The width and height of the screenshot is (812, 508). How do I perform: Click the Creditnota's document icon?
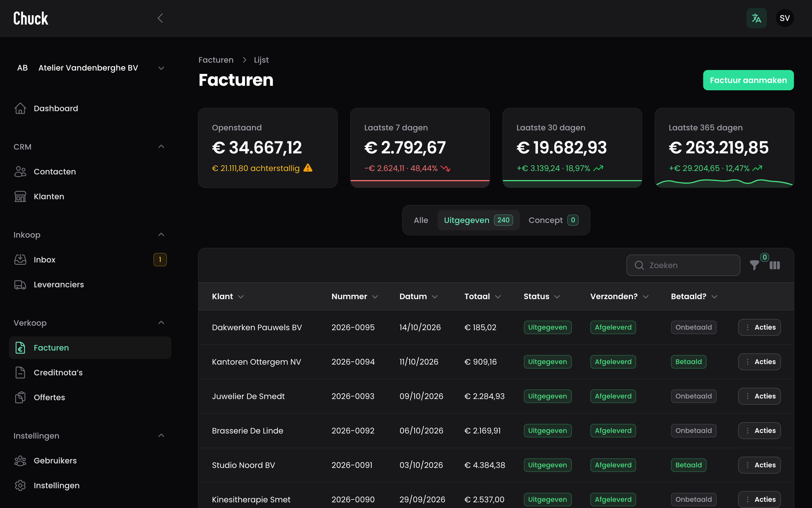click(20, 373)
